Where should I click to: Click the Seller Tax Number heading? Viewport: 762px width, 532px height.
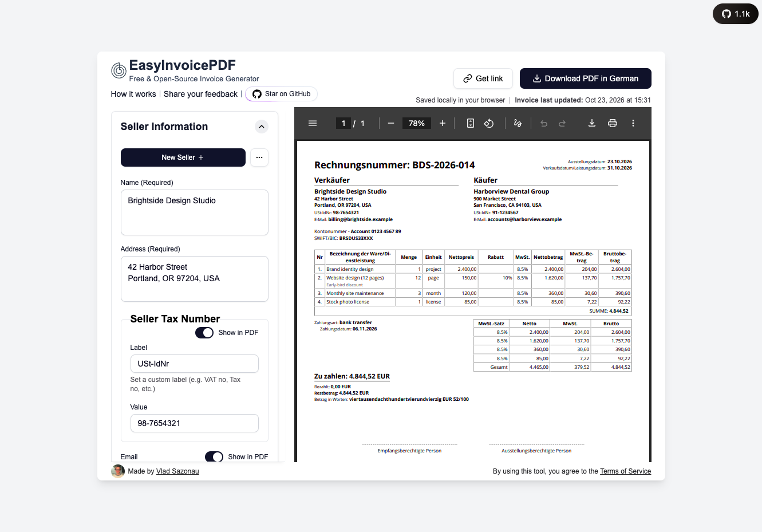click(175, 319)
